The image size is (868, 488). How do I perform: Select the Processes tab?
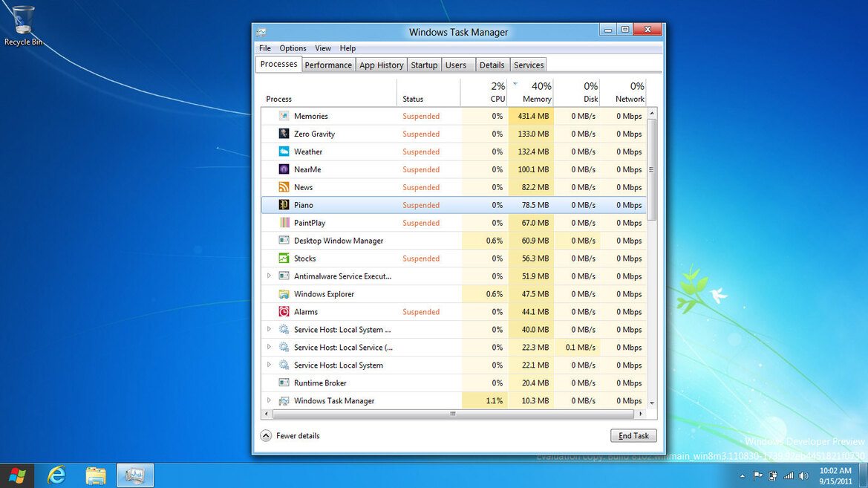(x=278, y=64)
